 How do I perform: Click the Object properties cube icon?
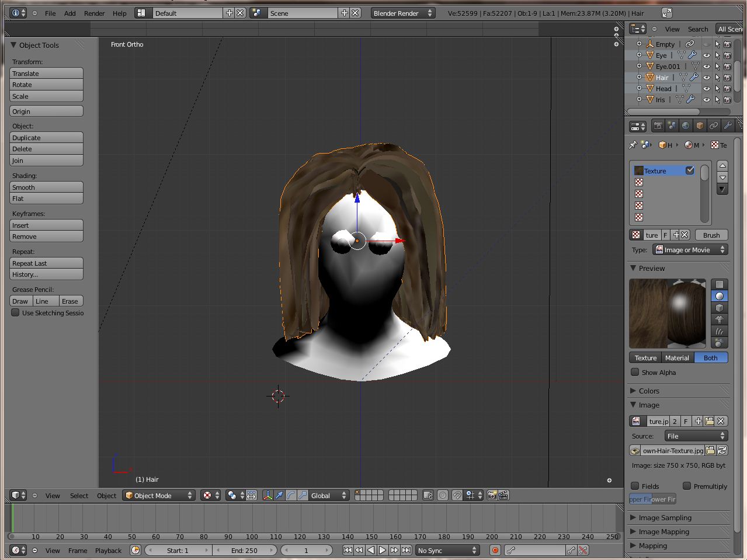pyautogui.click(x=700, y=126)
